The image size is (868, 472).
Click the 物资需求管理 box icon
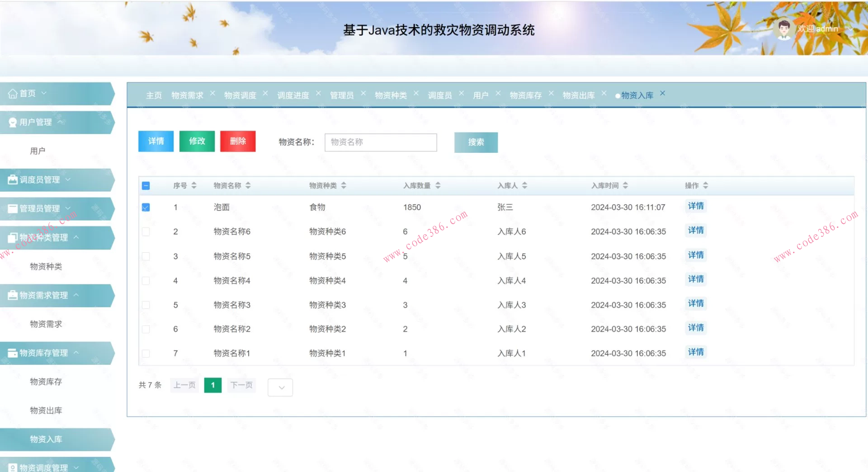(12, 295)
